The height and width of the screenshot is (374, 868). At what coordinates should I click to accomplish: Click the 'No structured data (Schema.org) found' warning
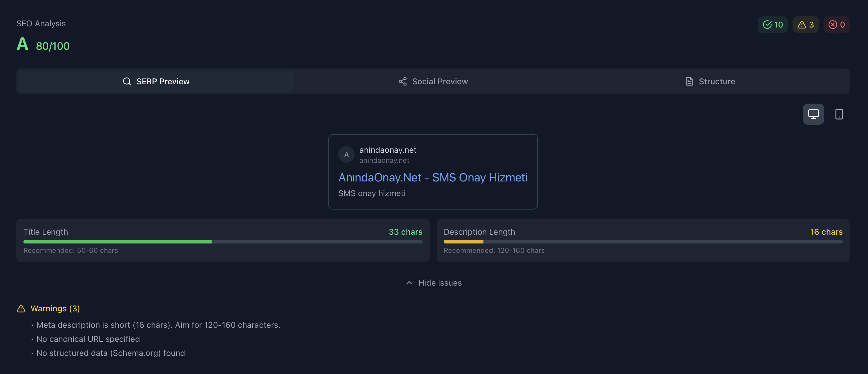click(111, 354)
